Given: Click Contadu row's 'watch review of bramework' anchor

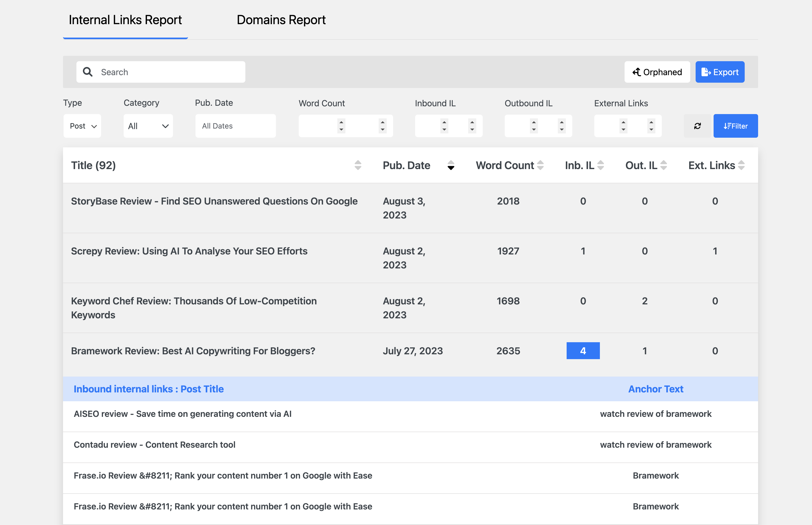Looking at the screenshot, I should click(656, 444).
